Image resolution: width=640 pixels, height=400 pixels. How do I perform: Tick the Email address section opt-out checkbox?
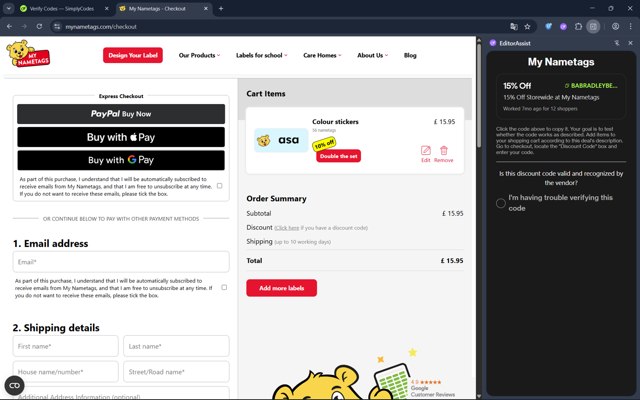coord(224,287)
